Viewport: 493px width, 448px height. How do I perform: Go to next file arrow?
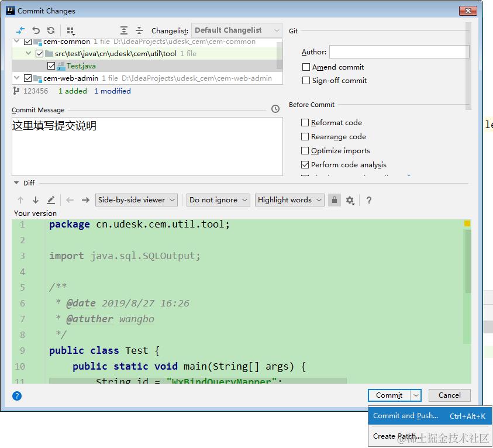click(85, 200)
